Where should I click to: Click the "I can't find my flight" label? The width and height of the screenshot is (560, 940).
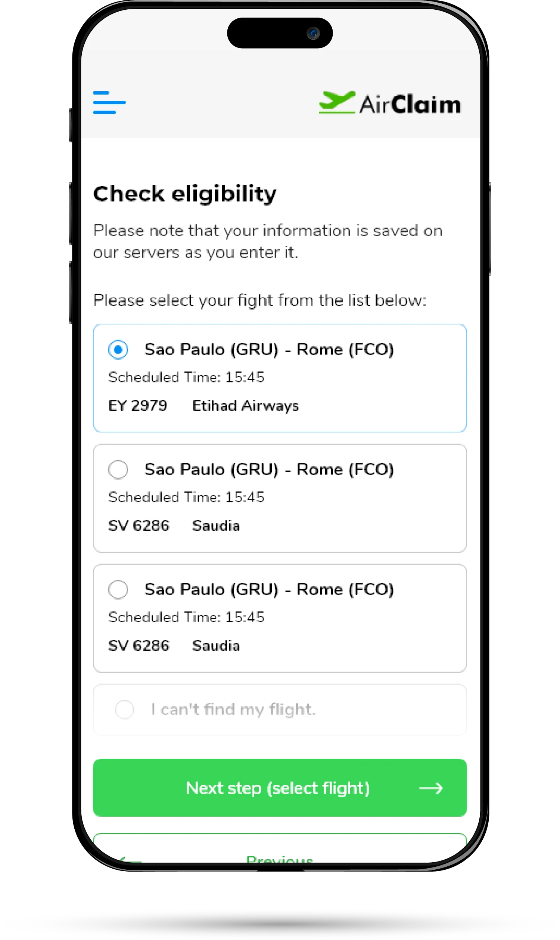click(x=233, y=710)
